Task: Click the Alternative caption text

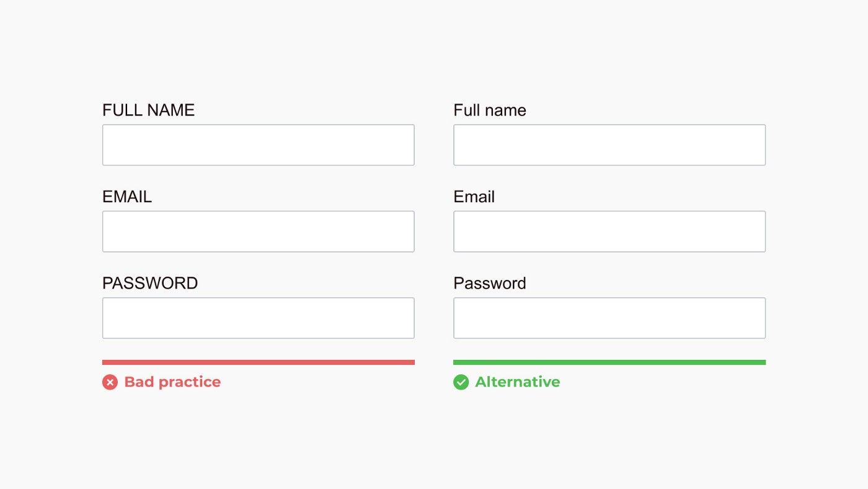Action: (x=518, y=382)
